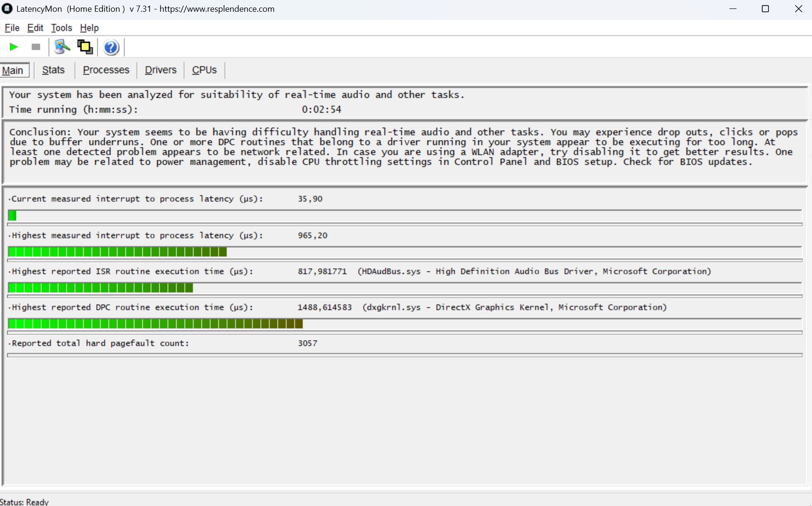Switch to the CPUs tab
The height and width of the screenshot is (506, 812).
coord(204,70)
